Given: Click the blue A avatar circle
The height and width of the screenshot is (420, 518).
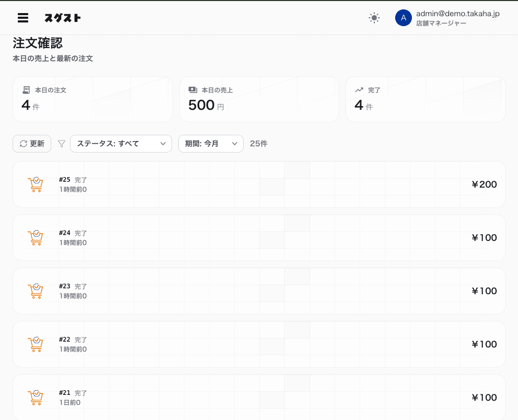Looking at the screenshot, I should pos(403,17).
